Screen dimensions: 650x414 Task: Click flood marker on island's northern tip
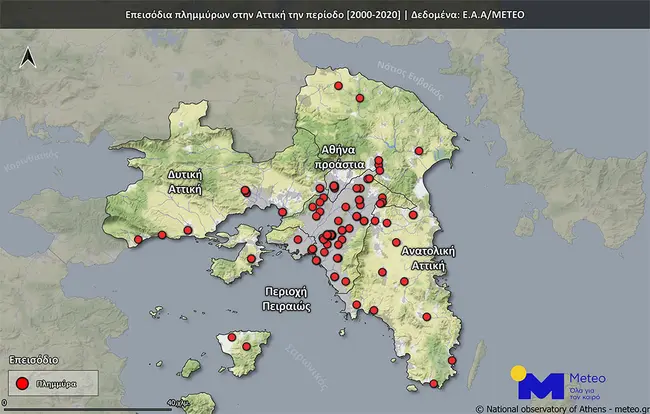[232, 337]
